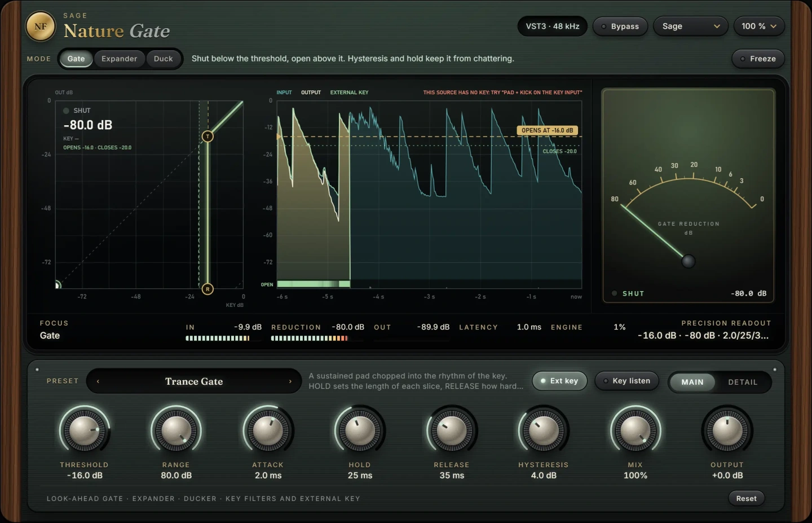
Task: Enable Key listen
Action: 626,381
